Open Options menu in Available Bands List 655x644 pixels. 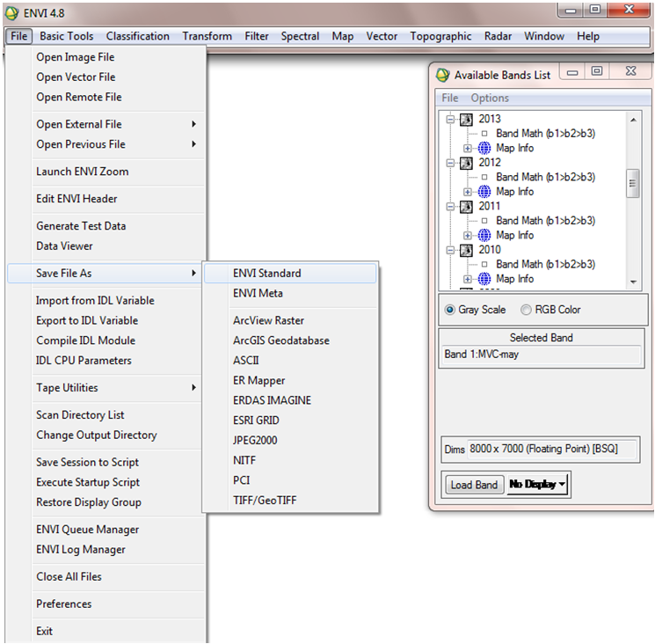pos(490,98)
